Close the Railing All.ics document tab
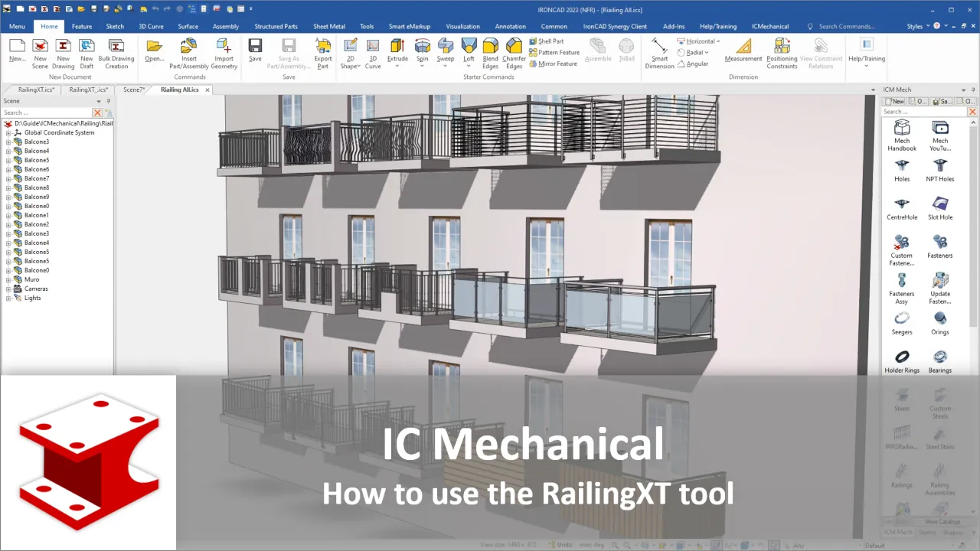This screenshot has height=551, width=980. coord(207,90)
